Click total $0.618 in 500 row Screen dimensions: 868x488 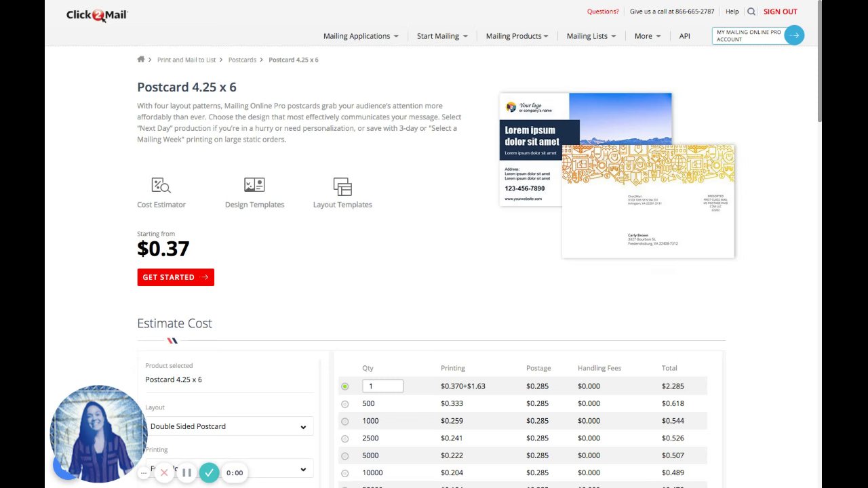pos(673,403)
